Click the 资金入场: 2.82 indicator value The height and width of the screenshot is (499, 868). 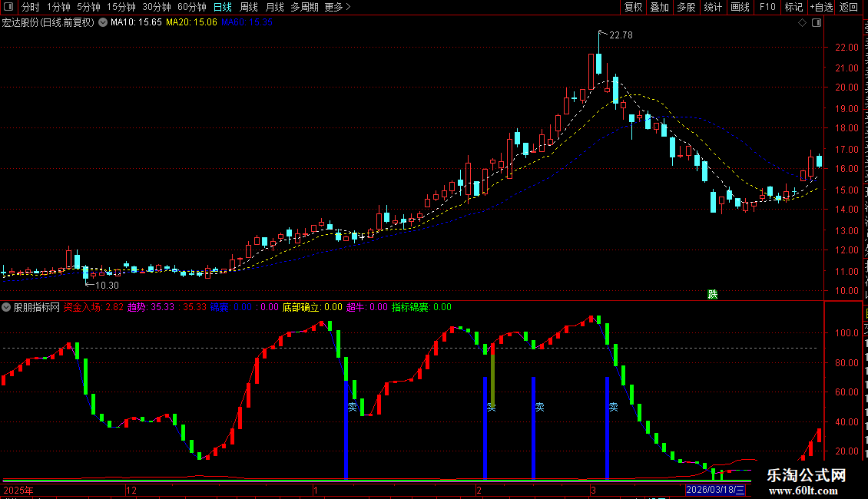tap(94, 307)
